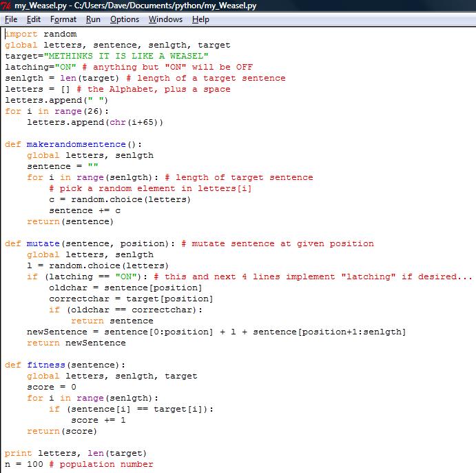Open the Windows menu
The width and height of the screenshot is (476, 473).
tap(165, 19)
